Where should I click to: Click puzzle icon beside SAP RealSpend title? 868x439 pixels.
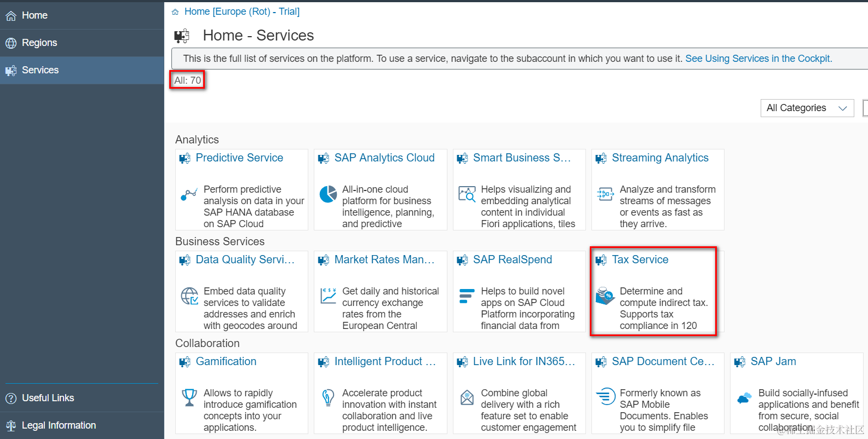[x=462, y=261]
